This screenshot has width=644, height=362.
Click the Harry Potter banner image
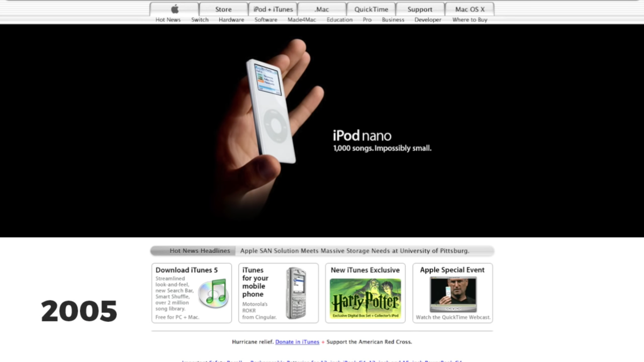[365, 299]
